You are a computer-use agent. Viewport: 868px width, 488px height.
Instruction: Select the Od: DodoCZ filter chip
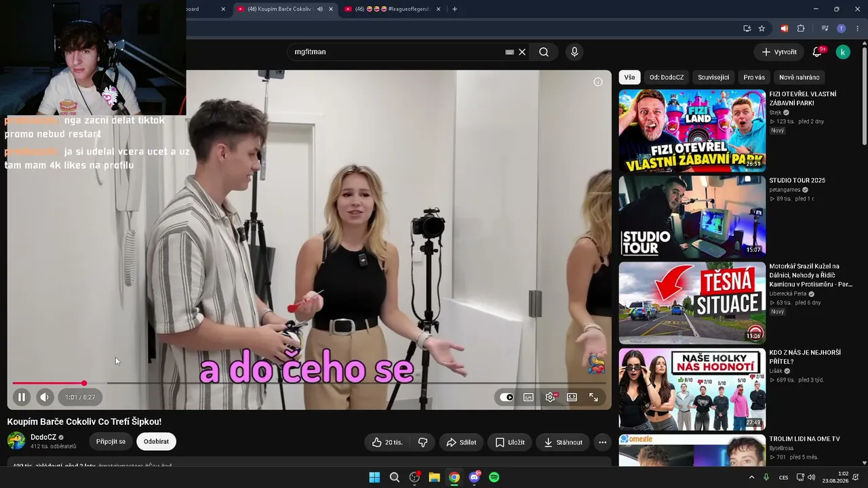pos(667,77)
